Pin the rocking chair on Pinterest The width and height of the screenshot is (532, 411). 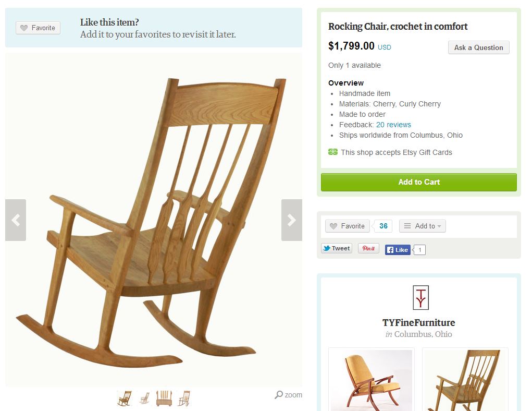pos(368,248)
